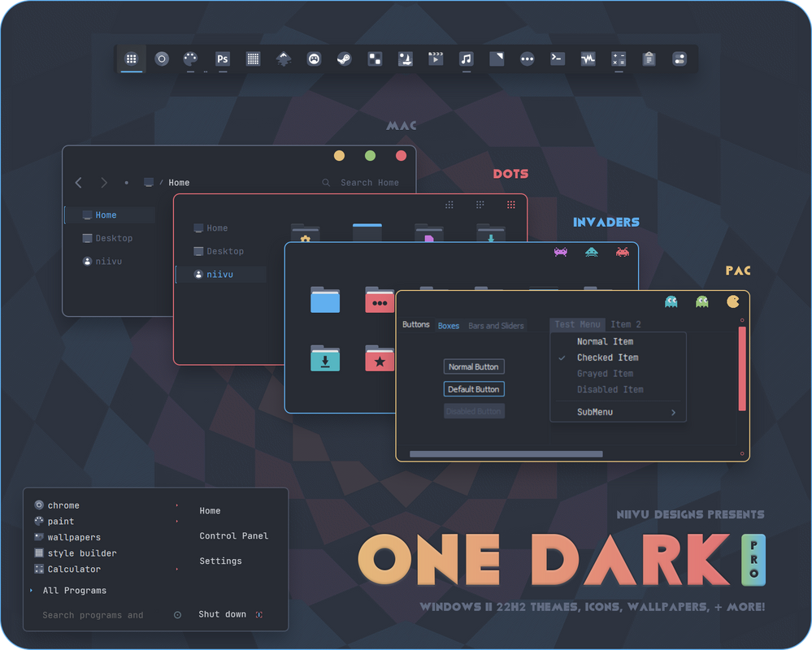Launch Inkscape from the dock
The height and width of the screenshot is (650, 812).
[x=284, y=59]
